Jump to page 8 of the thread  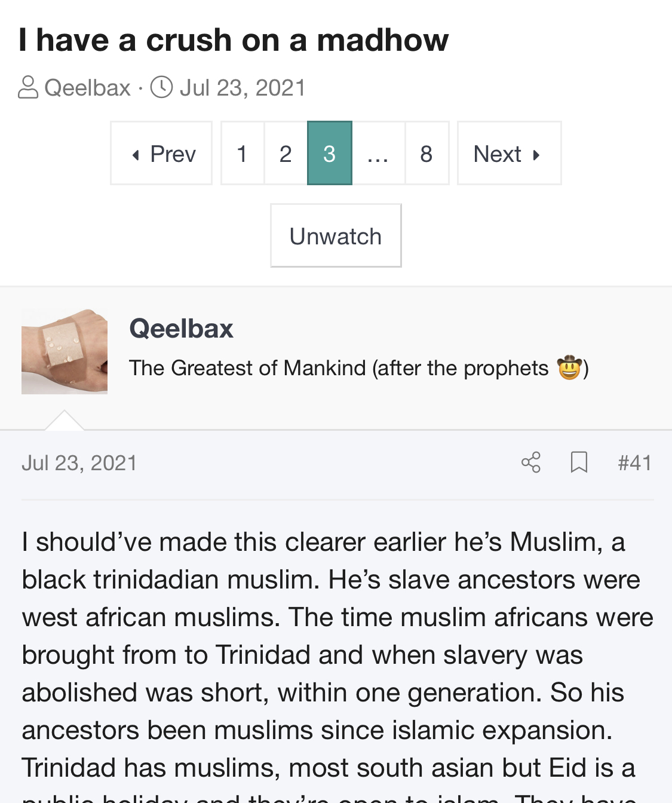tap(426, 154)
